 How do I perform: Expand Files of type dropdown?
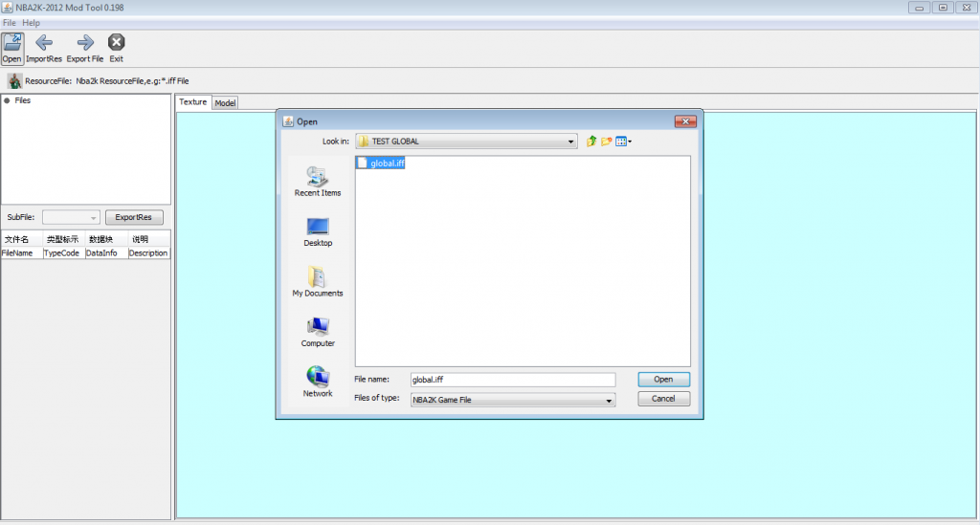[x=609, y=401]
